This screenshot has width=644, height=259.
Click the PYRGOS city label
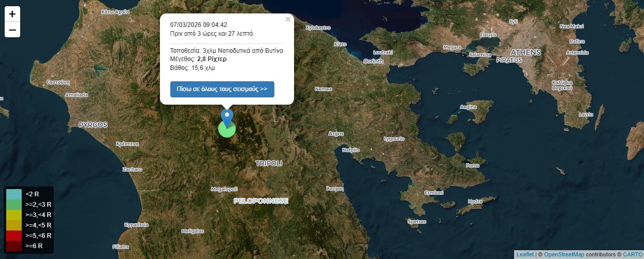[93, 125]
